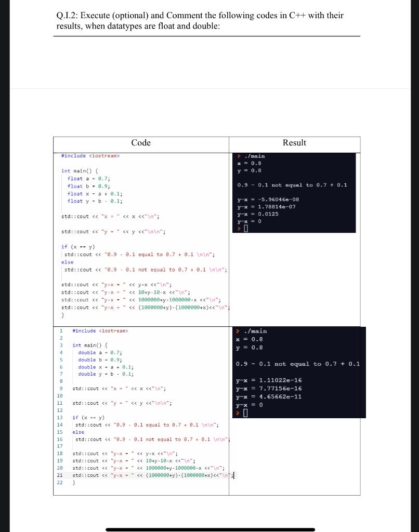The height and width of the screenshot is (532, 419).
Task: Click the "Result" column header
Action: pos(294,143)
